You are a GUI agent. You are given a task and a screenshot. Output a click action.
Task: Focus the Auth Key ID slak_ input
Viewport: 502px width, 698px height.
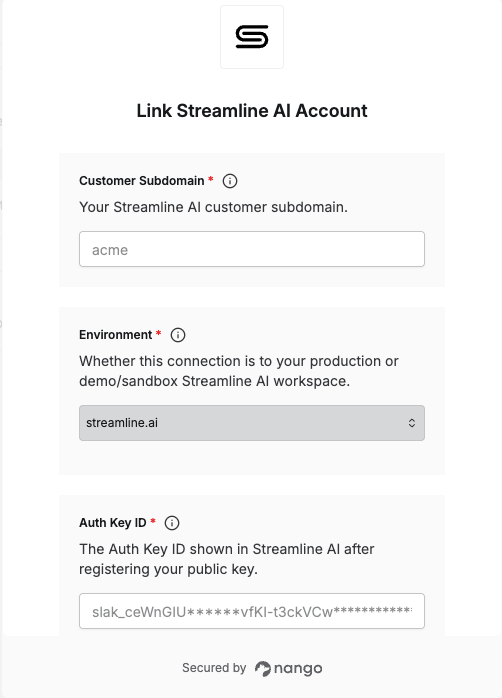tap(252, 611)
